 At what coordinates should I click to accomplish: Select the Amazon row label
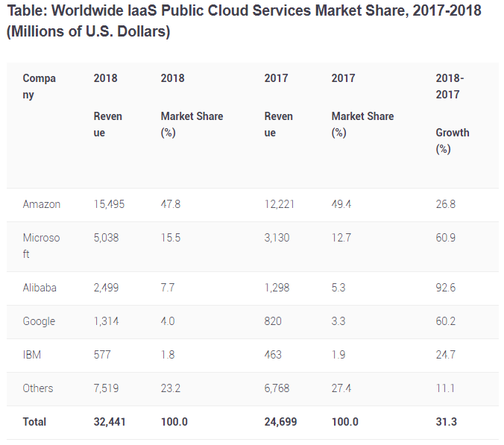click(42, 204)
